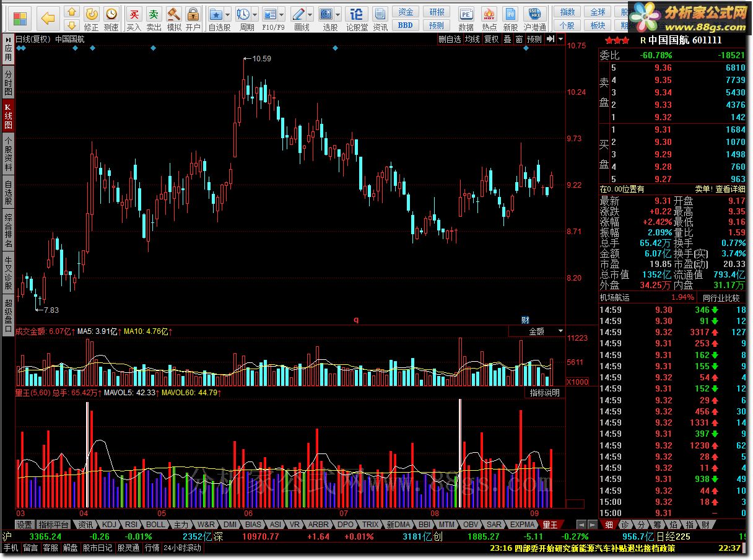Click the 卖出 sell icon
This screenshot has width=753, height=560.
(154, 19)
